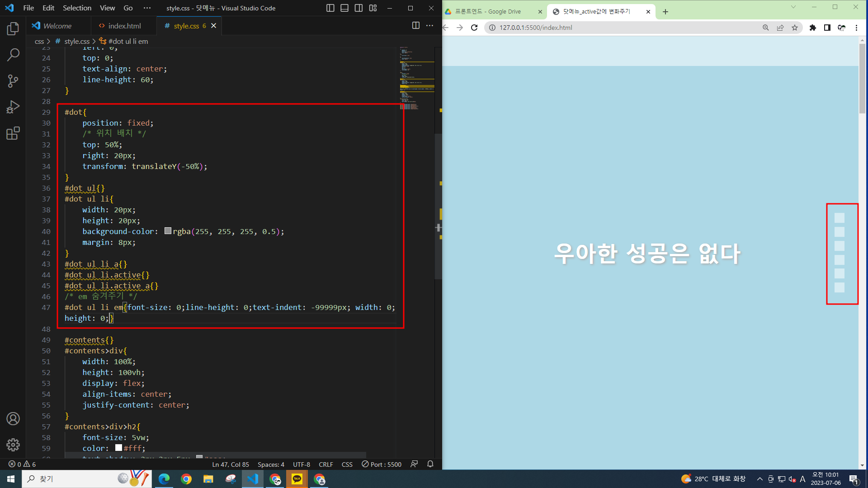The width and height of the screenshot is (868, 488).
Task: Click the rgba color swatch on line 40
Action: (x=168, y=231)
